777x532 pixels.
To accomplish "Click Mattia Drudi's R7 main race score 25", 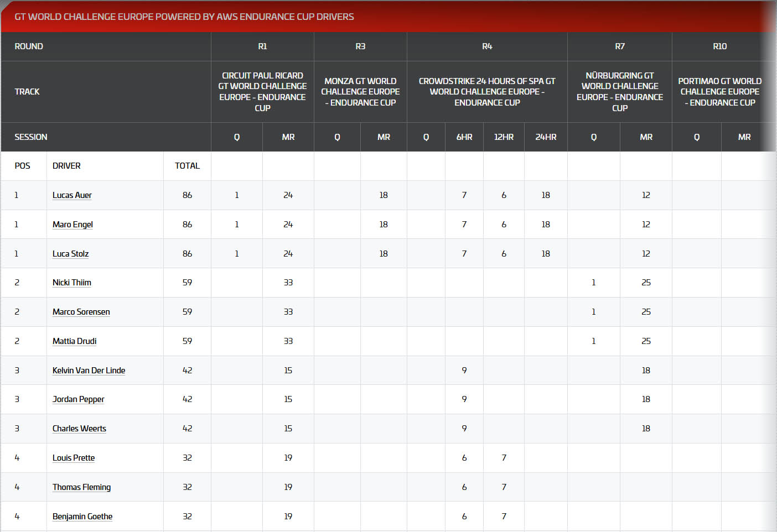I will [646, 341].
